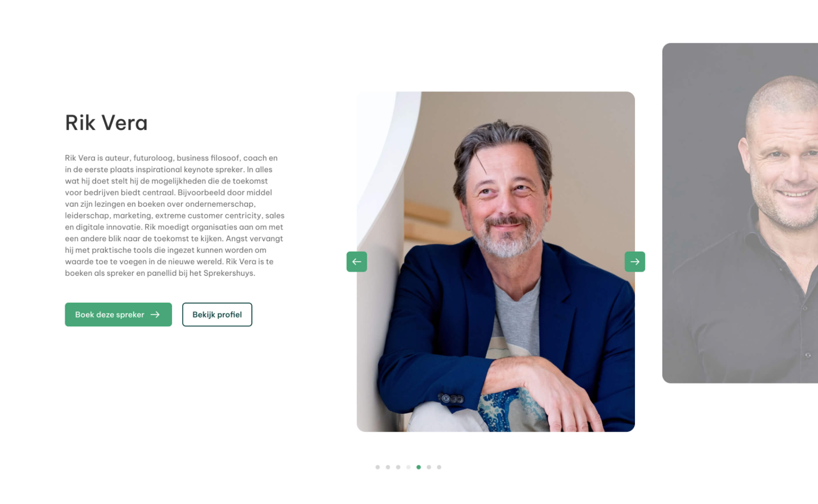
Task: Click the dimmed next-speaker photo
Action: coord(740,213)
